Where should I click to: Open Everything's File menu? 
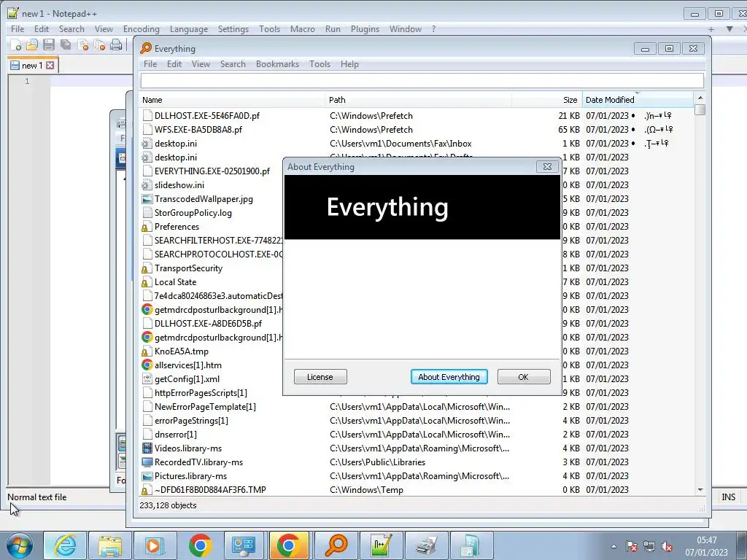[x=150, y=64]
